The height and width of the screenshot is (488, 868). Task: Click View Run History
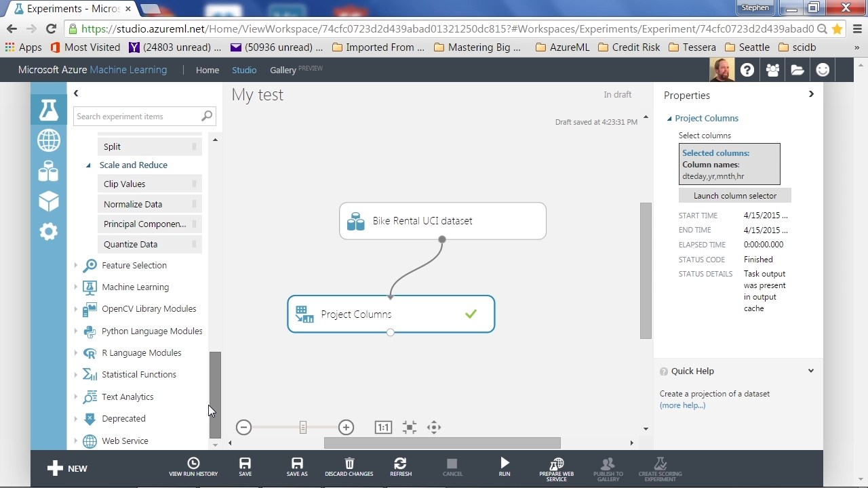(x=193, y=467)
